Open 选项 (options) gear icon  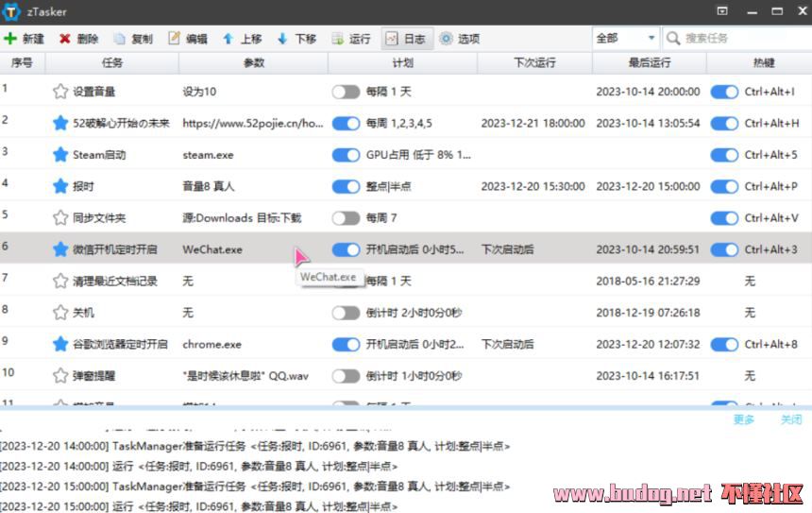[446, 39]
